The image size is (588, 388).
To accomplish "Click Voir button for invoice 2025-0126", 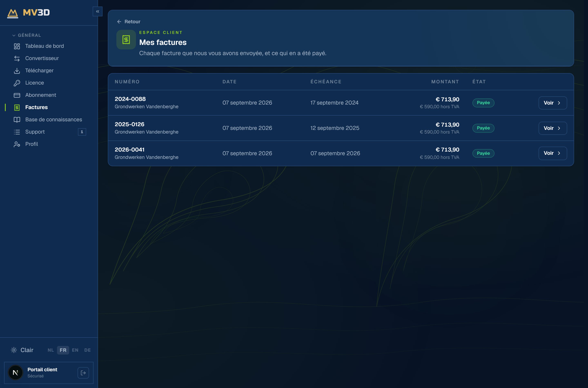I will pyautogui.click(x=553, y=128).
